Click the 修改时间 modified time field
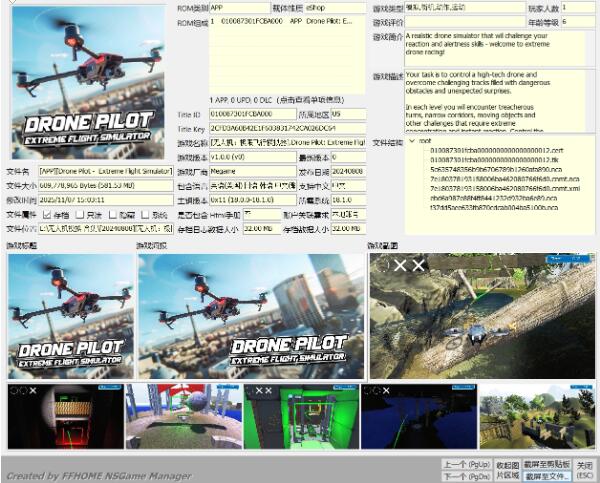Screen dimensions: 600x483 point(106,200)
